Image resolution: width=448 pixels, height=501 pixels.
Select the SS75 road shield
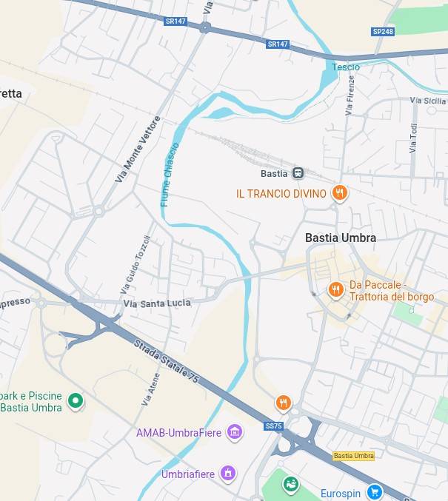274,426
